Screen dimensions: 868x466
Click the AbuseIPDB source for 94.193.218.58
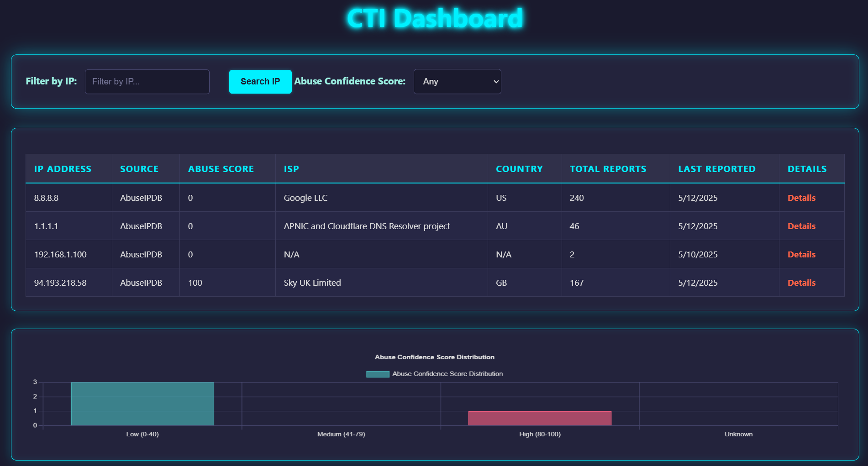[141, 283]
